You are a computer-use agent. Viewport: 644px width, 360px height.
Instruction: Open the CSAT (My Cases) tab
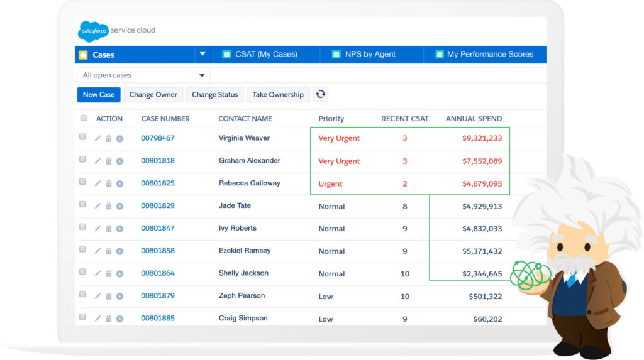(x=265, y=54)
